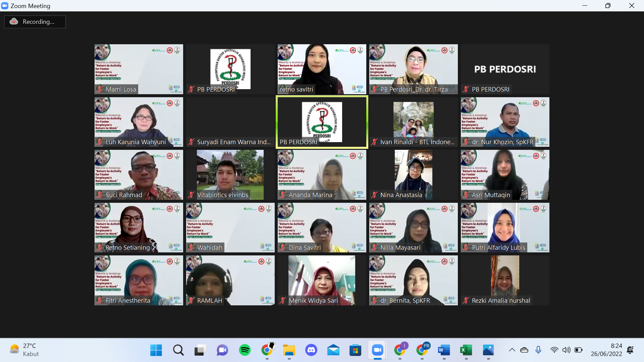Open taskbar Search icon
The height and width of the screenshot is (362, 644).
click(178, 350)
